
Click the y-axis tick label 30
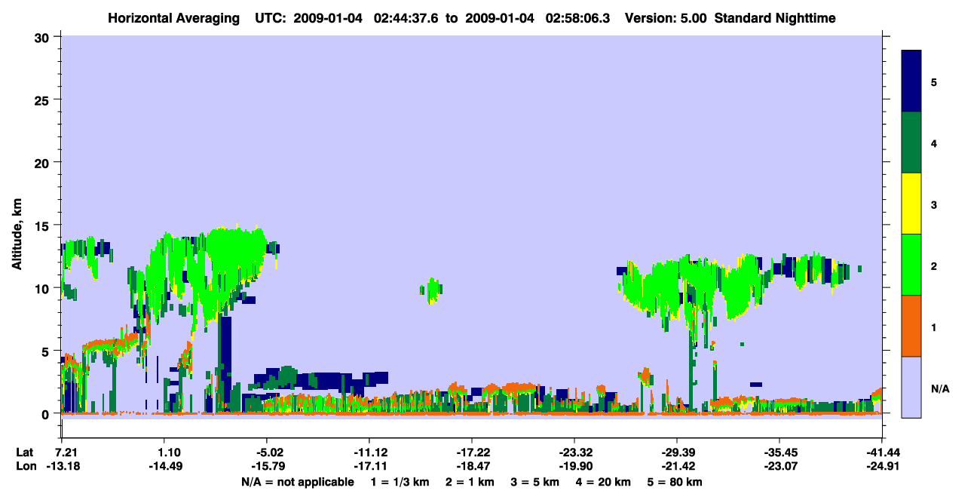pos(44,37)
